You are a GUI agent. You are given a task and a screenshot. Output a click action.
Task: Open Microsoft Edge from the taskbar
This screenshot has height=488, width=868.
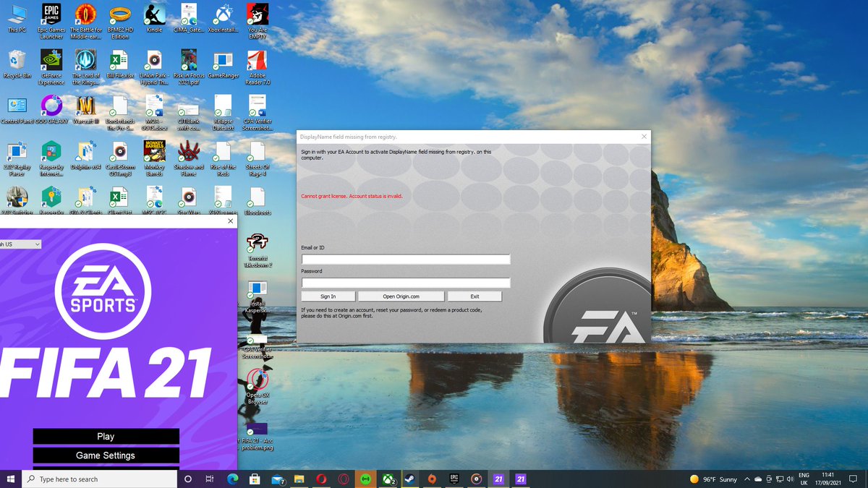(x=232, y=479)
